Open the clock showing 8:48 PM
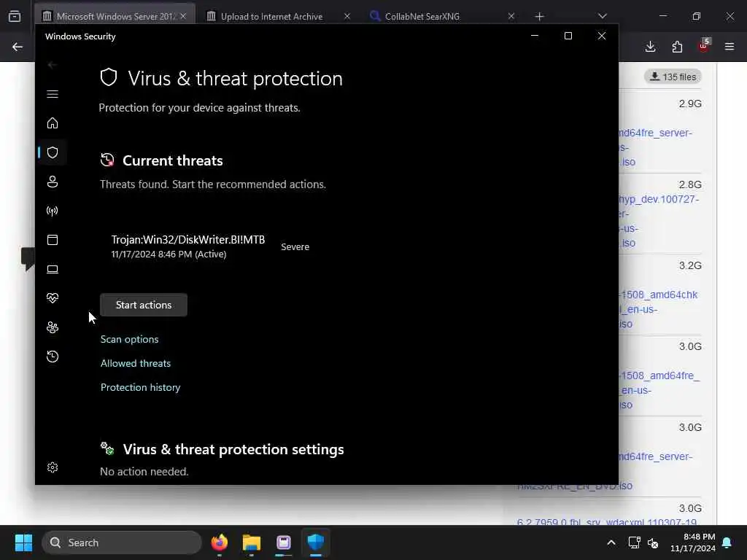 pyautogui.click(x=693, y=542)
